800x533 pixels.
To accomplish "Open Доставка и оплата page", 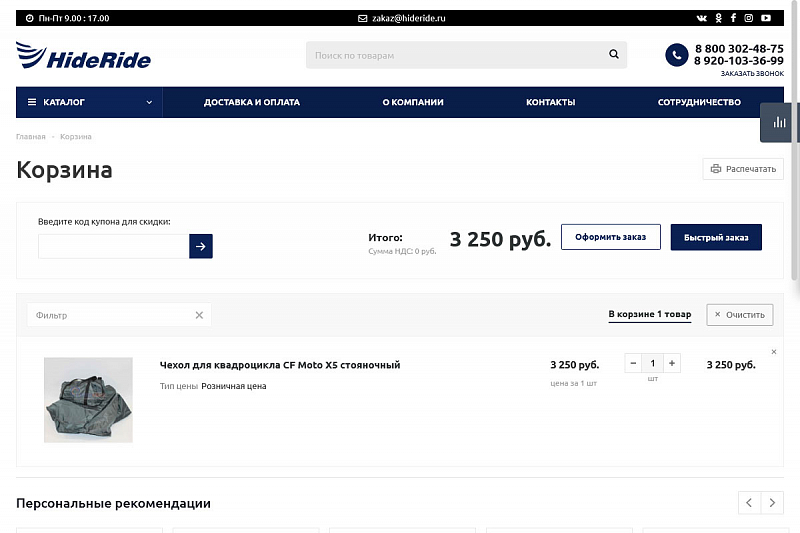I will click(x=252, y=102).
